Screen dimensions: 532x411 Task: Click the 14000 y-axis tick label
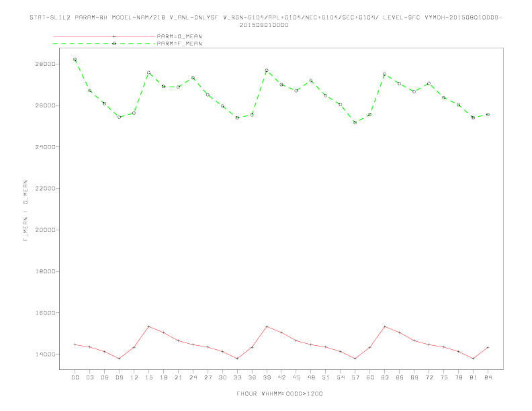pos(46,354)
